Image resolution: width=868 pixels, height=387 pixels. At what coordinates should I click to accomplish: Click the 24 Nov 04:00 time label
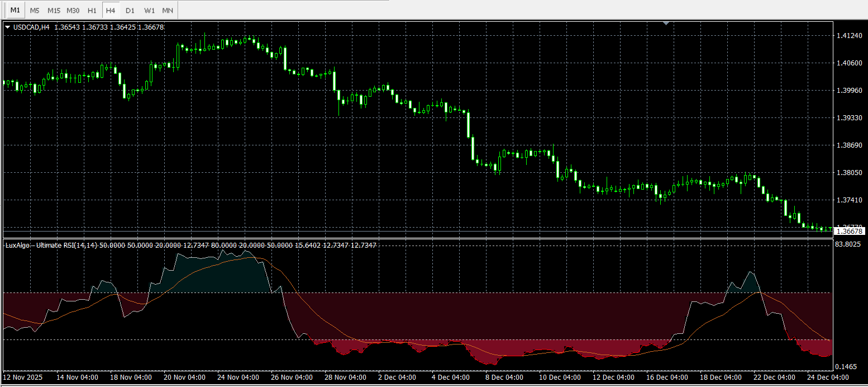[x=238, y=377]
